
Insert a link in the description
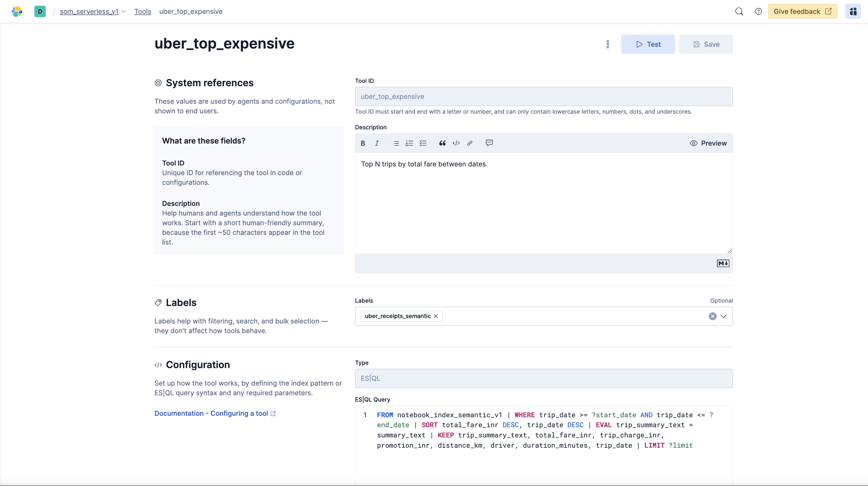pyautogui.click(x=470, y=143)
